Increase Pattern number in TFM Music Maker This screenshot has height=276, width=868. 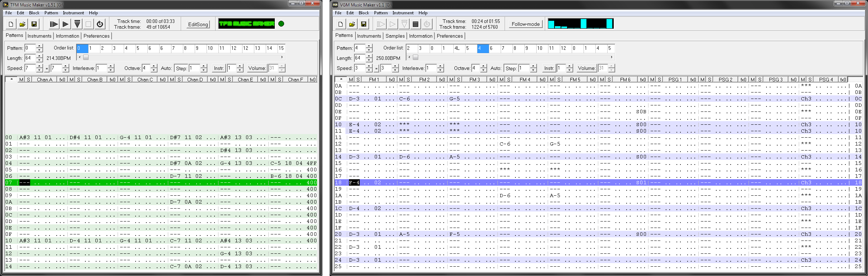[x=39, y=46]
